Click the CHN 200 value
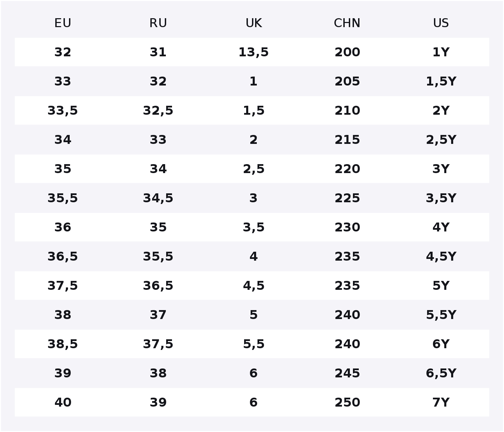The width and height of the screenshot is (504, 432). coord(347,52)
